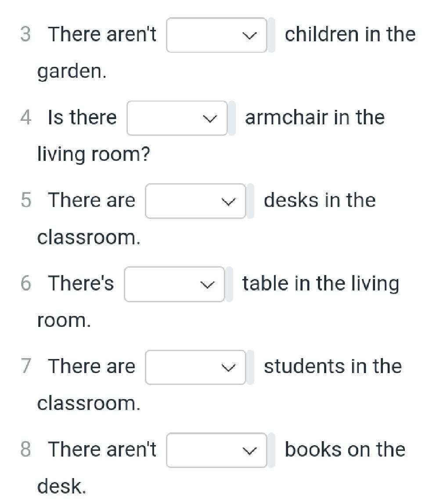Click the gray bar beside question 8's dropdown
The height and width of the screenshot is (504, 440).
pyautogui.click(x=272, y=450)
